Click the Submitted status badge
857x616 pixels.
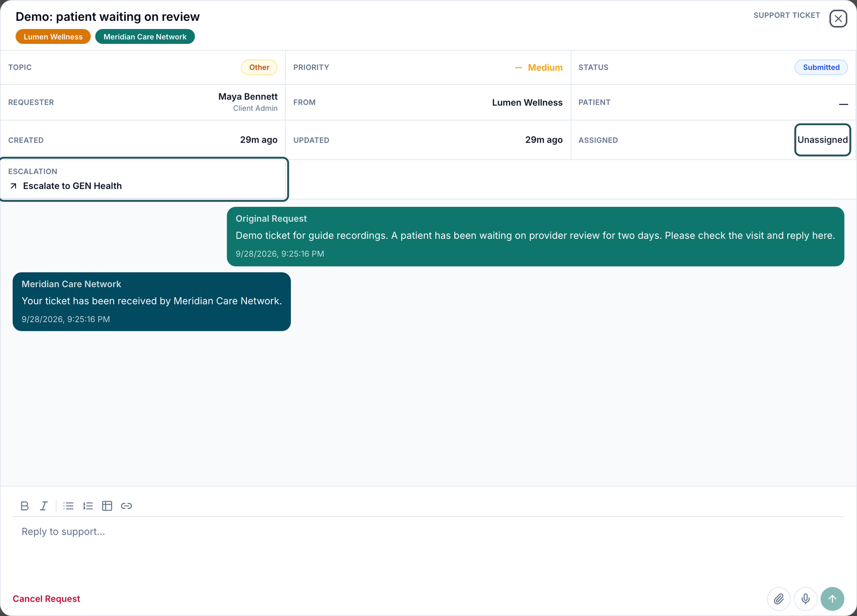pyautogui.click(x=821, y=67)
